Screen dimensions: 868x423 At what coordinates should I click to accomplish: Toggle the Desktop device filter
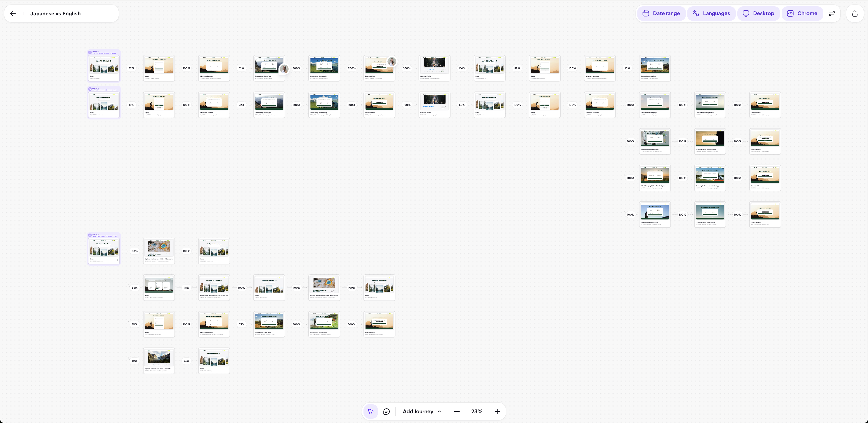point(759,14)
